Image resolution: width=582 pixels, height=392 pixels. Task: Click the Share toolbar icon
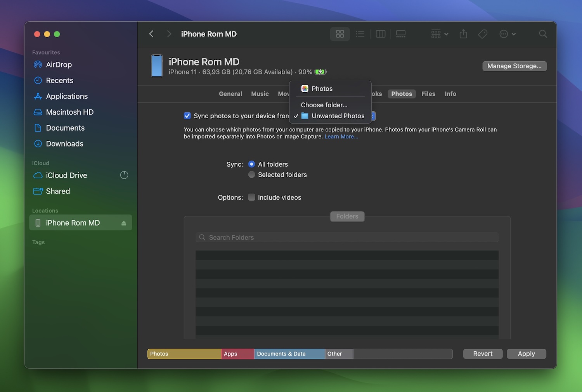463,34
